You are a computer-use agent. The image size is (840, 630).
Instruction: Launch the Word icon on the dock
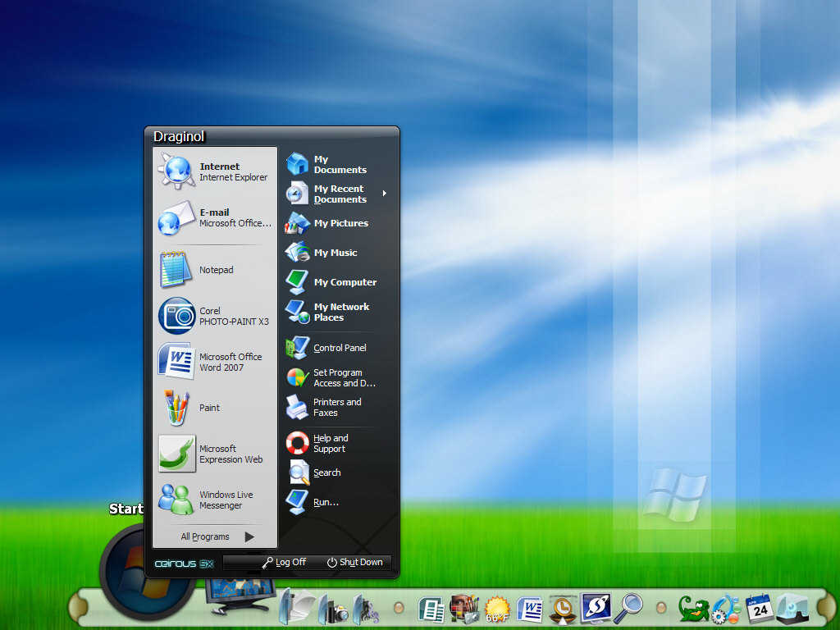pyautogui.click(x=529, y=610)
